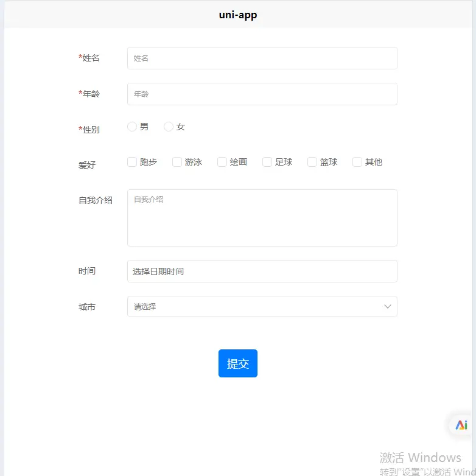
Task: Focus the 姓名 input field
Action: (262, 58)
